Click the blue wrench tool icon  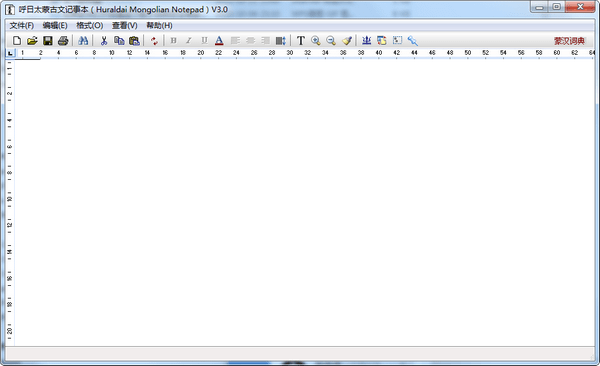tap(412, 41)
